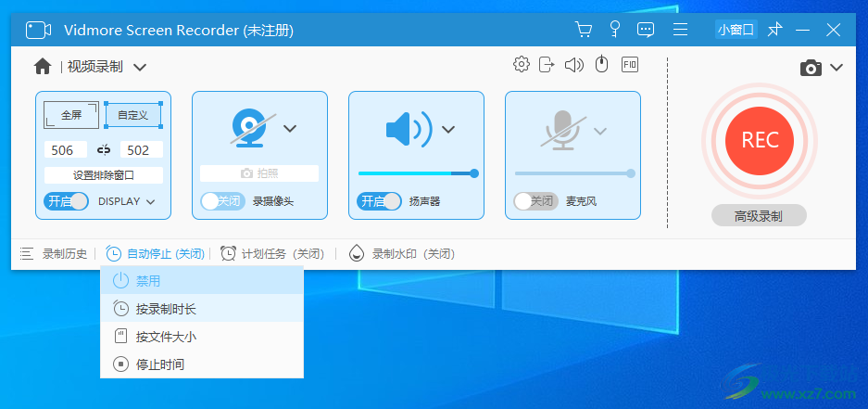
Task: Click the large system speaker icon
Action: (409, 129)
